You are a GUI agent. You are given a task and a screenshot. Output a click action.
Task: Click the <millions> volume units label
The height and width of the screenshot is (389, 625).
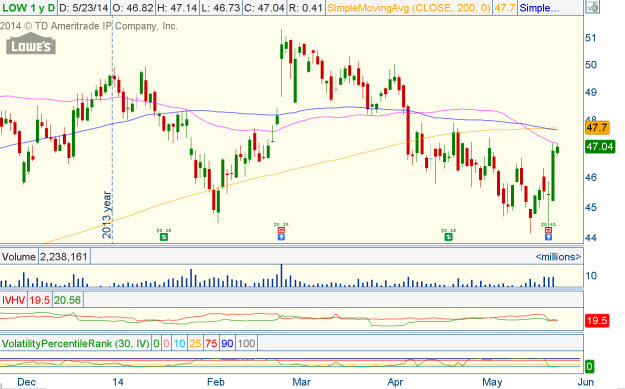click(x=558, y=257)
